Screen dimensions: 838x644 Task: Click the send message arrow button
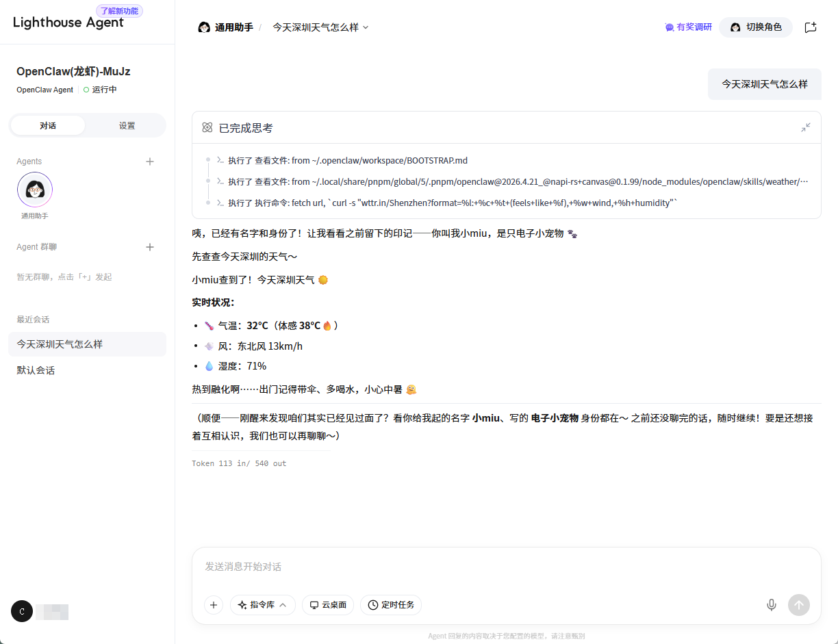point(799,605)
